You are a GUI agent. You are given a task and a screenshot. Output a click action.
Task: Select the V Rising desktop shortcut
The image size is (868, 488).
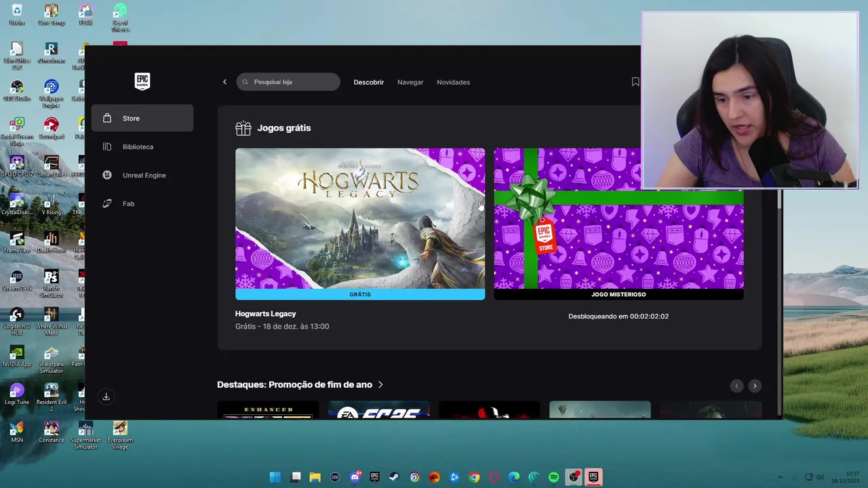(x=52, y=205)
